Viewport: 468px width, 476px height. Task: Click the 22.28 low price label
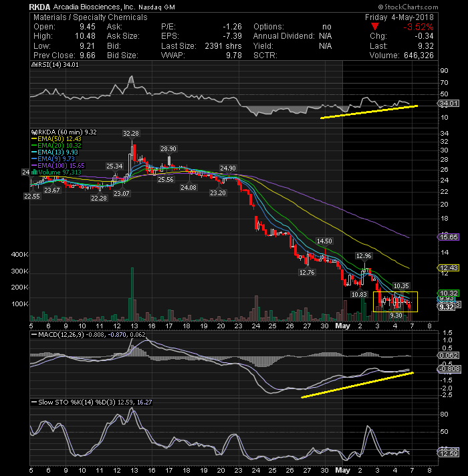pyautogui.click(x=99, y=199)
